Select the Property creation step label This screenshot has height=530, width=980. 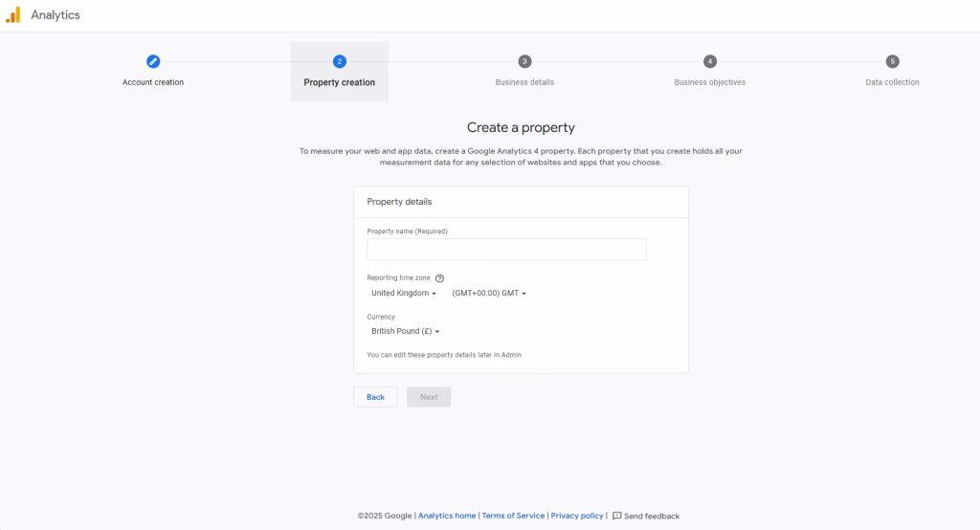point(340,82)
